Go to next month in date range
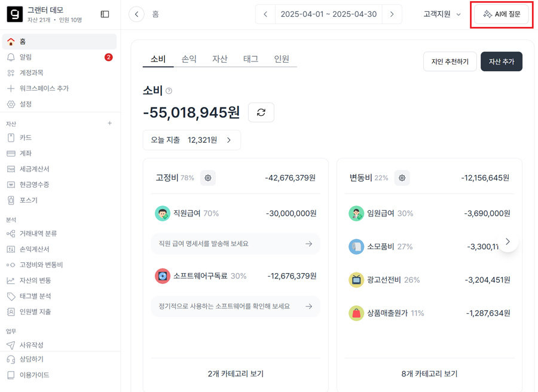Screen dimensions: 538x392 392,14
